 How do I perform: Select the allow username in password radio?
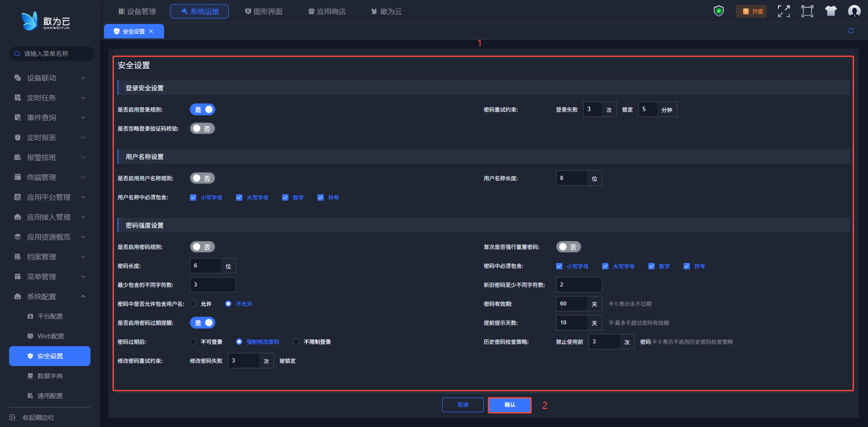pyautogui.click(x=193, y=304)
